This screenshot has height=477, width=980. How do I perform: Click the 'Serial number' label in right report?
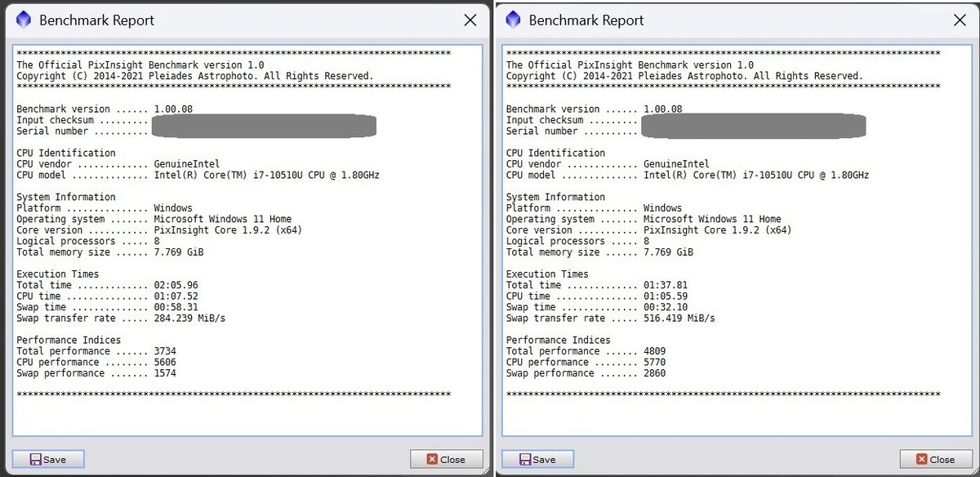click(x=541, y=131)
